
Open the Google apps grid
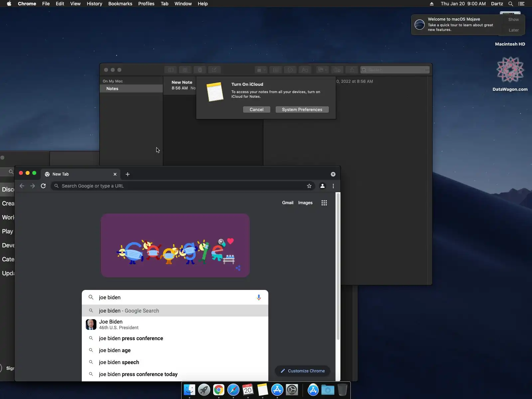[x=324, y=203]
